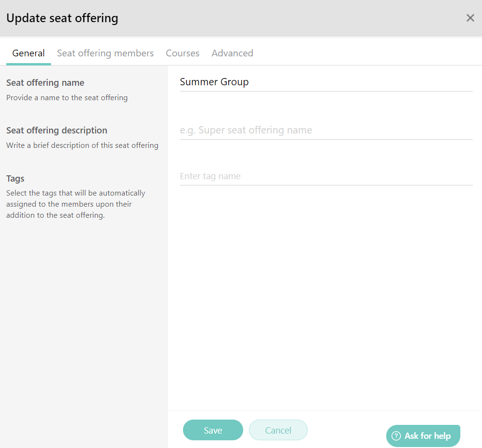The width and height of the screenshot is (482, 448).
Task: Select the Summer Group text
Action: coord(214,82)
